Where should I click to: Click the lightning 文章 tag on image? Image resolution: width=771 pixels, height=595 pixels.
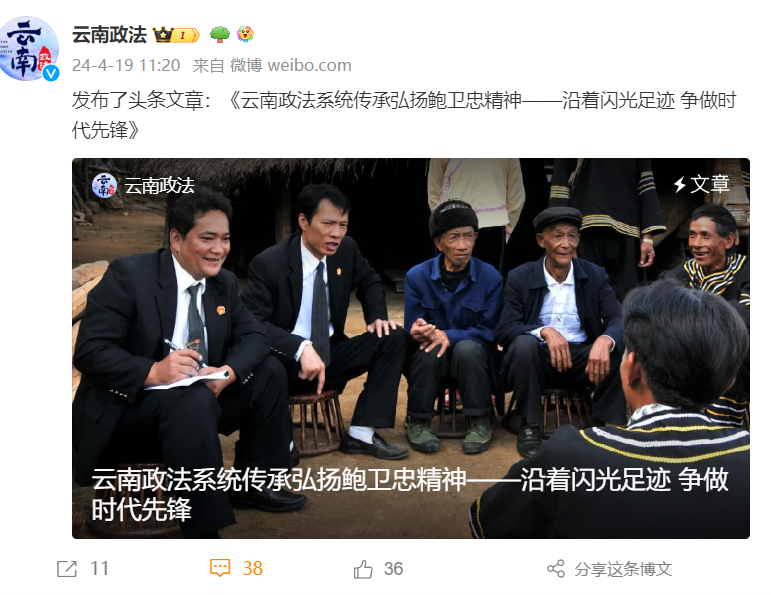point(701,184)
